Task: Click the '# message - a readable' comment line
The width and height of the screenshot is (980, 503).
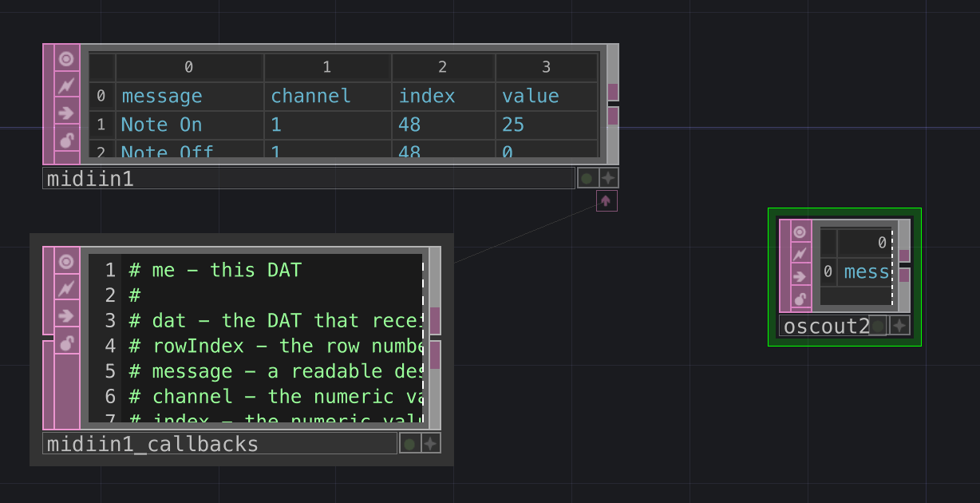Action: pos(275,371)
